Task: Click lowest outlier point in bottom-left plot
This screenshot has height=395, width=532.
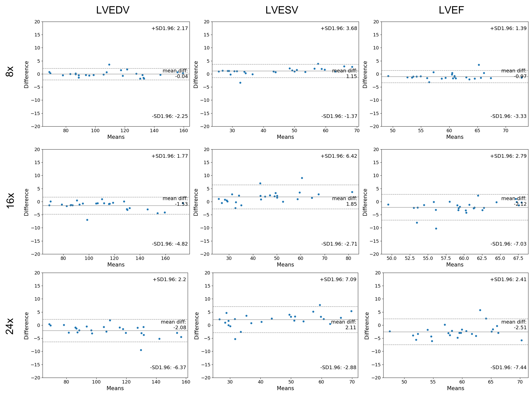Action: tap(141, 350)
